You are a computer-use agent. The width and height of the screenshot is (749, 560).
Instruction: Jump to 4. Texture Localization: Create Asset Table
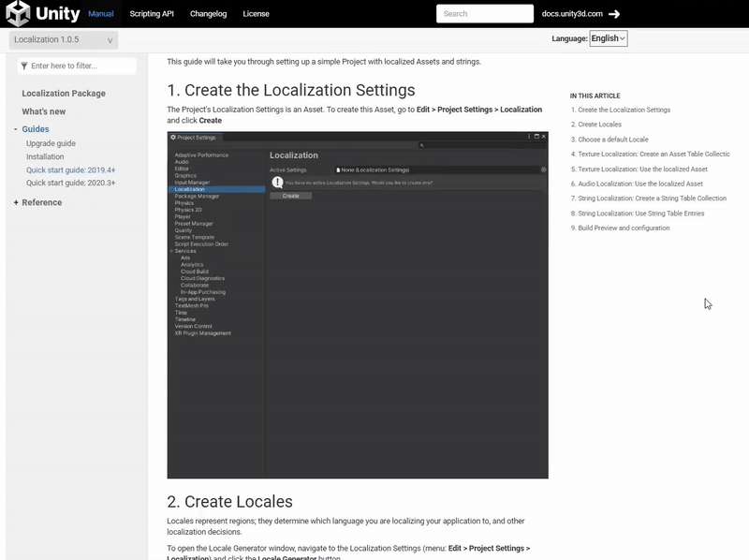coord(650,154)
